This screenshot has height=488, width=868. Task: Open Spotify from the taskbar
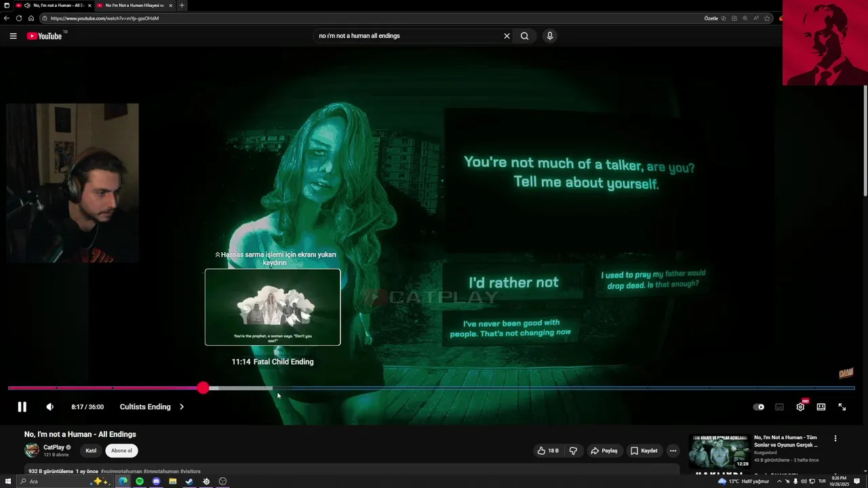click(140, 481)
